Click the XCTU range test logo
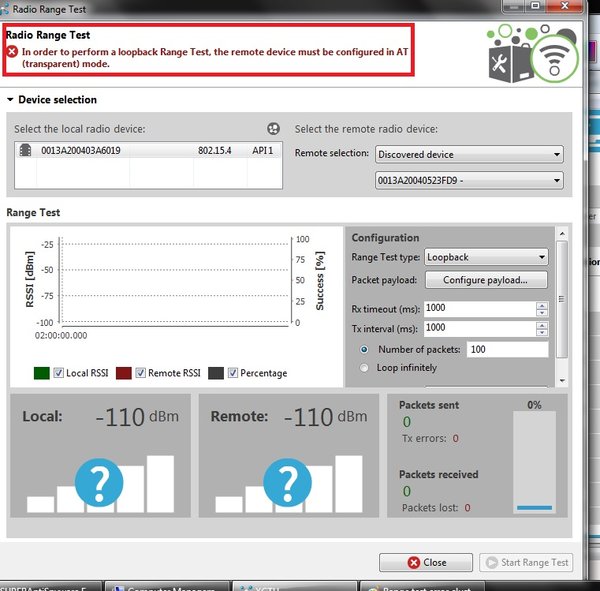600x591 pixels. tap(532, 53)
